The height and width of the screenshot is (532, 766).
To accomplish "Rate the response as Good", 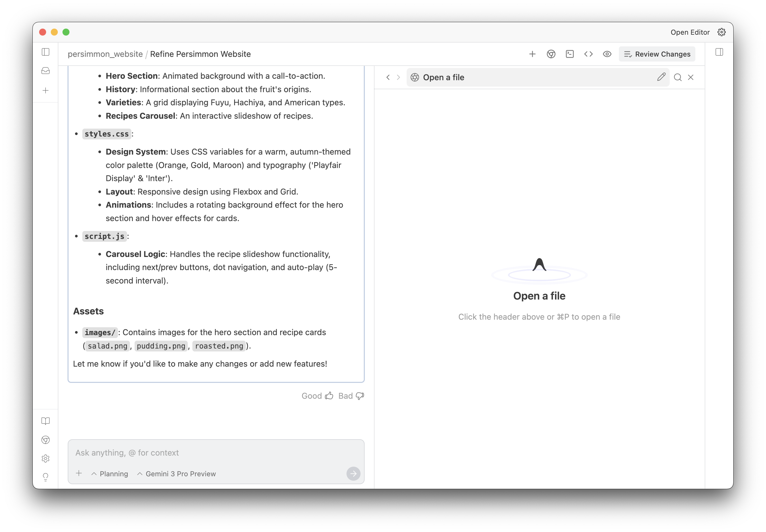I will point(317,396).
